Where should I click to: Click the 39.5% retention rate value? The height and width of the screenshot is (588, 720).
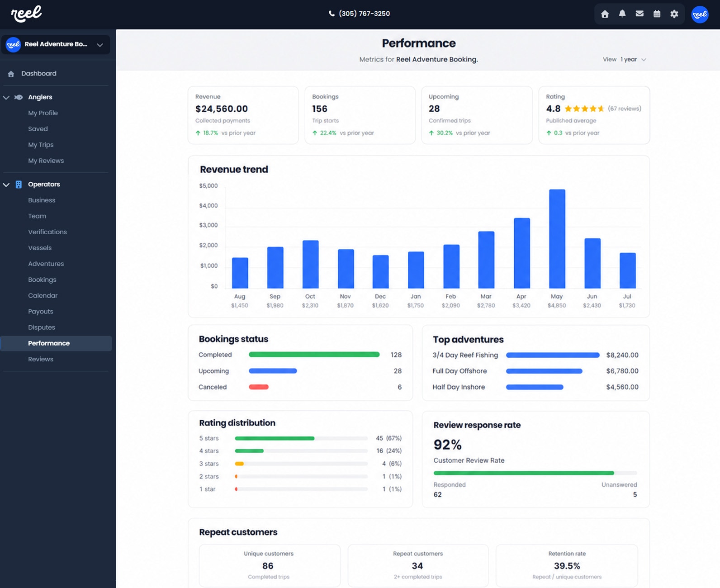[x=567, y=566]
